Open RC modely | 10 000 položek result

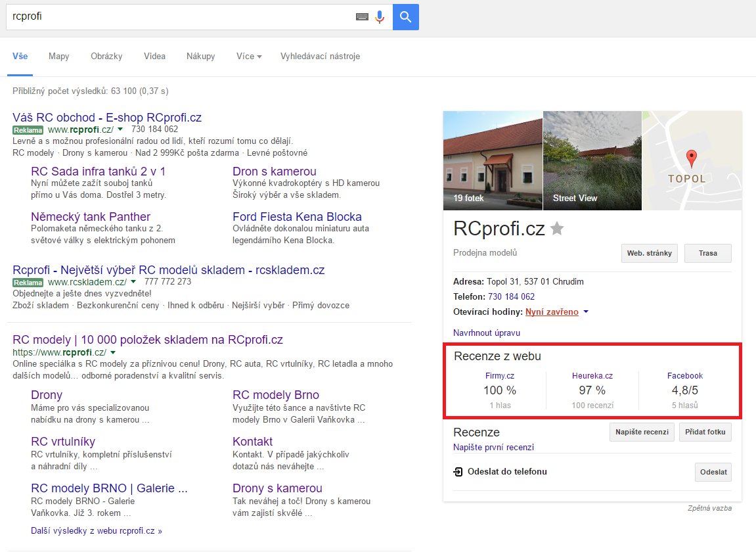pos(148,340)
